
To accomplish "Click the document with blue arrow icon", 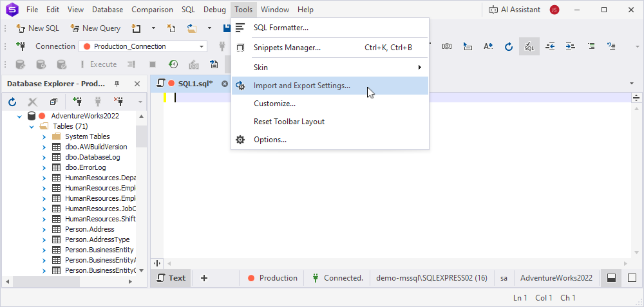I will (x=214, y=64).
